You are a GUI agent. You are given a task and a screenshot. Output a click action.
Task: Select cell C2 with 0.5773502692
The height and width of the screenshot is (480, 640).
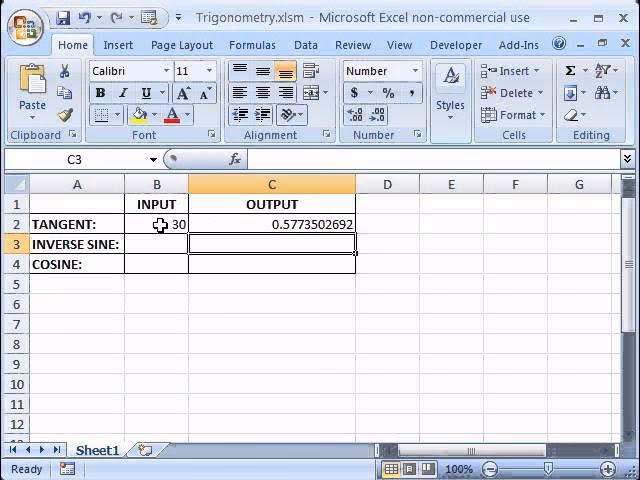pyautogui.click(x=272, y=224)
